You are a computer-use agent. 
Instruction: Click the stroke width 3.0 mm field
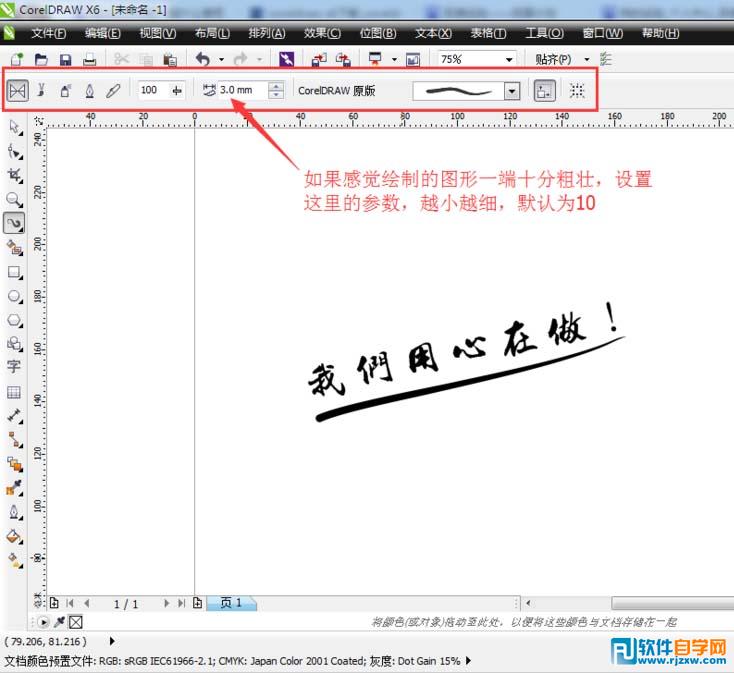[x=242, y=90]
